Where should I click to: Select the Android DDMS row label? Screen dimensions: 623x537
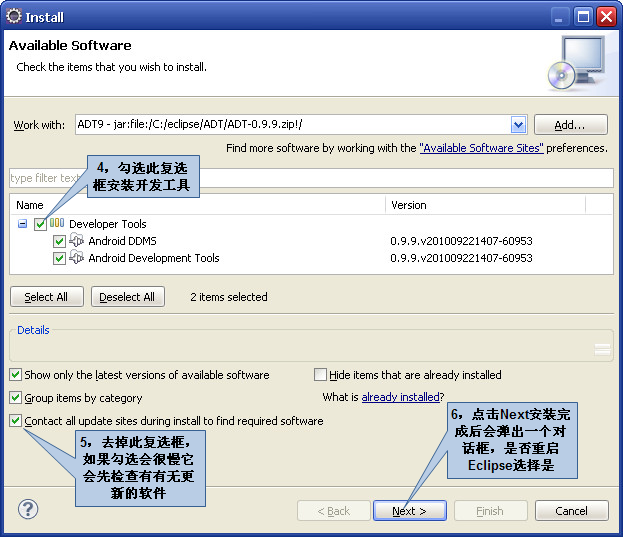point(122,241)
